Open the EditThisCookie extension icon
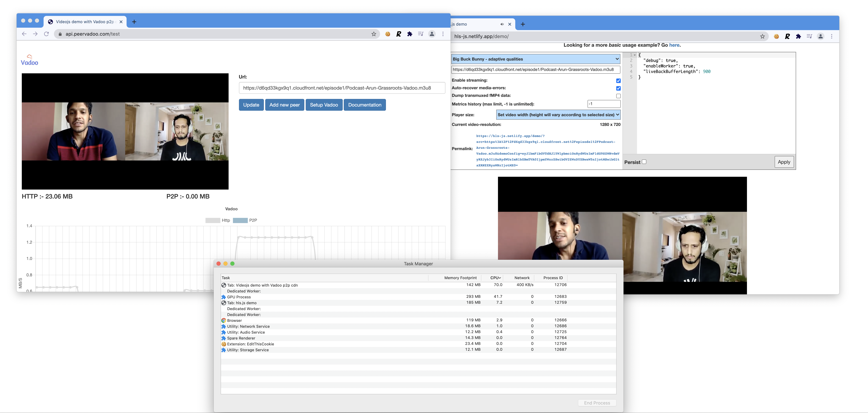The height and width of the screenshot is (413, 868). (387, 34)
